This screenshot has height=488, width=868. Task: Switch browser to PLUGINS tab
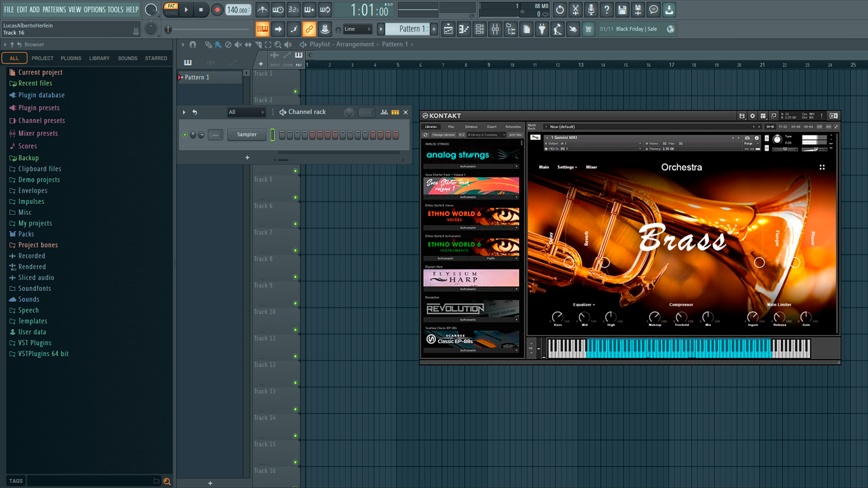tap(71, 58)
